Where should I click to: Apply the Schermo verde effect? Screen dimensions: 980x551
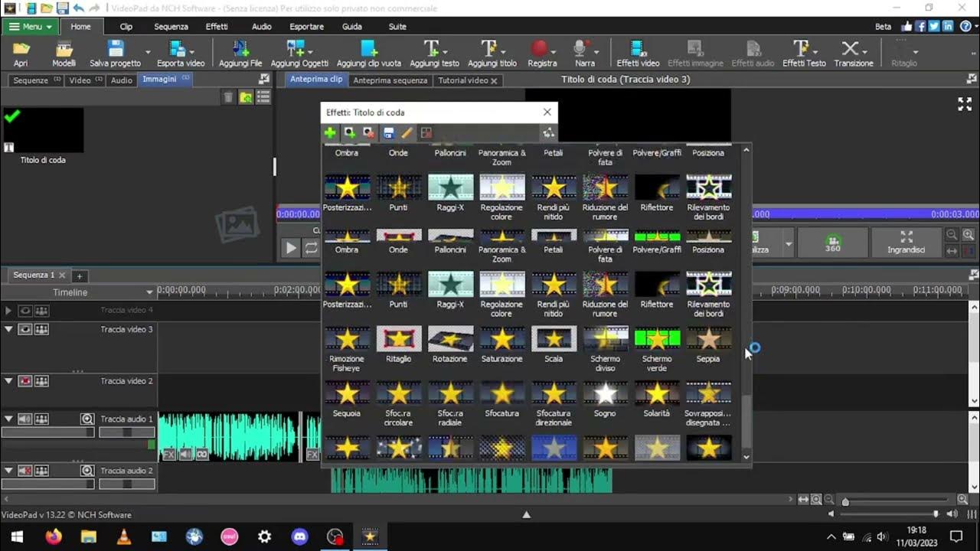pyautogui.click(x=657, y=350)
